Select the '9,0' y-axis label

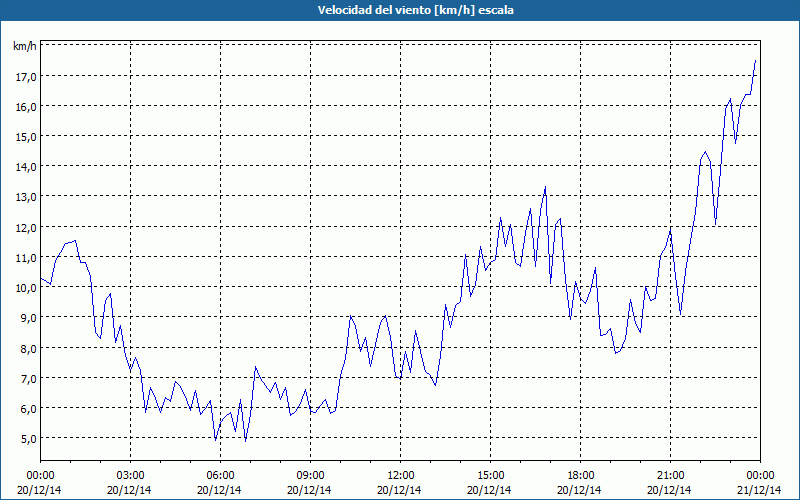click(29, 318)
